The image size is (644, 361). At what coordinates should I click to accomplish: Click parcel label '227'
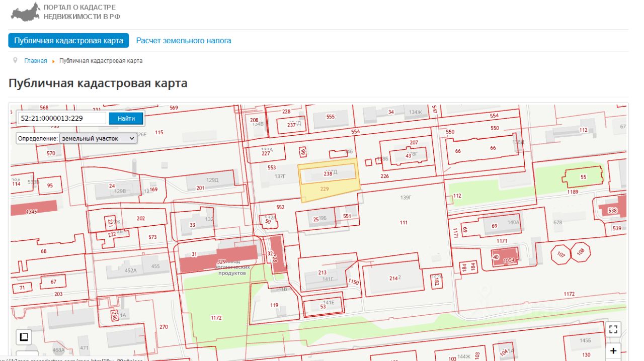point(266,154)
